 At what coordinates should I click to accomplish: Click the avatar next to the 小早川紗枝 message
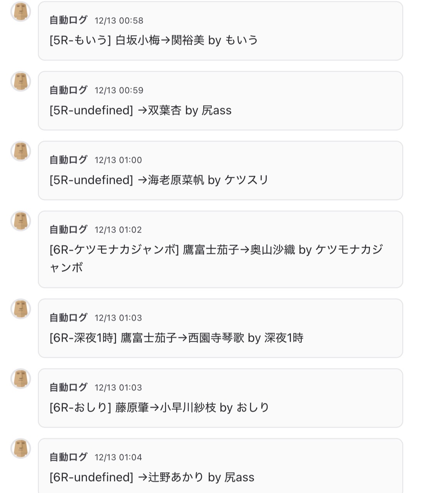21,378
